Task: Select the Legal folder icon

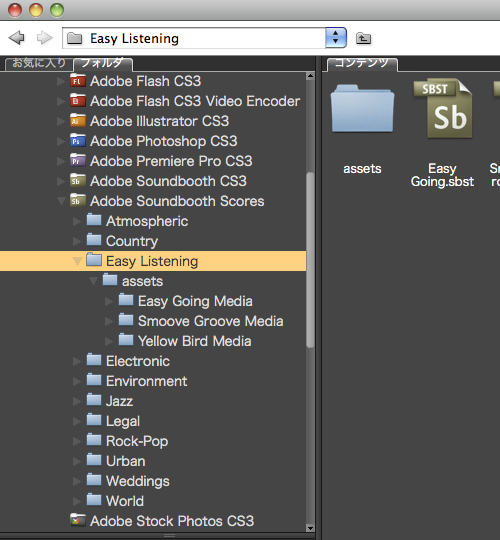Action: pyautogui.click(x=94, y=420)
